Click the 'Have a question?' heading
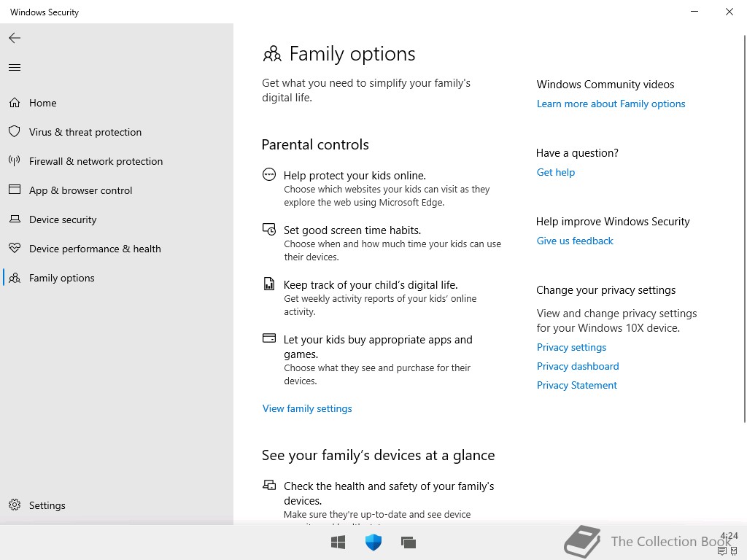Image resolution: width=747 pixels, height=560 pixels. (577, 153)
